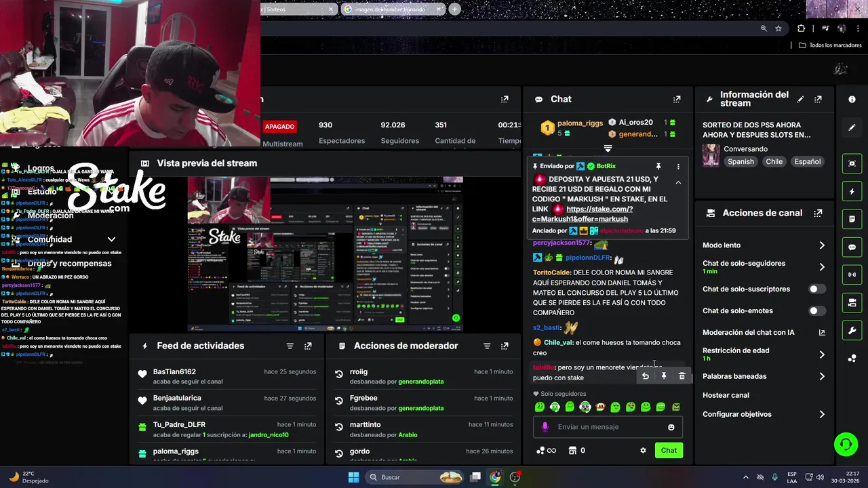Screen dimensions: 868x488
Task: Toggle the lightning activity feed sidebar icon
Action: point(852,192)
